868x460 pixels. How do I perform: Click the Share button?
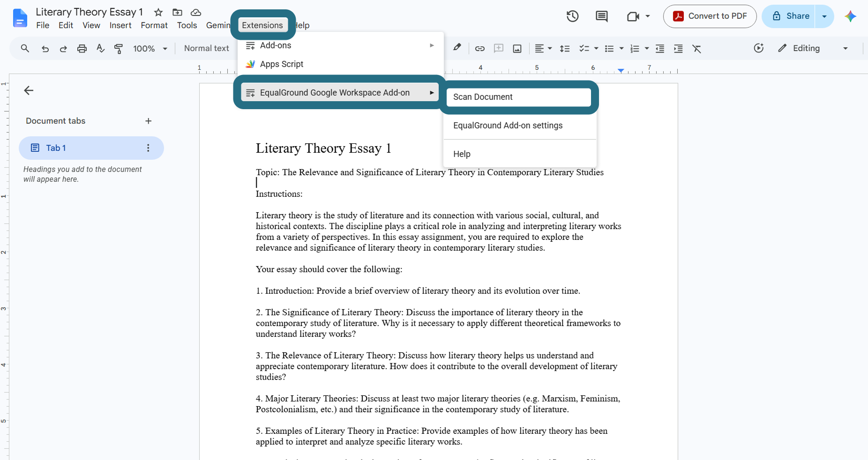pyautogui.click(x=789, y=16)
